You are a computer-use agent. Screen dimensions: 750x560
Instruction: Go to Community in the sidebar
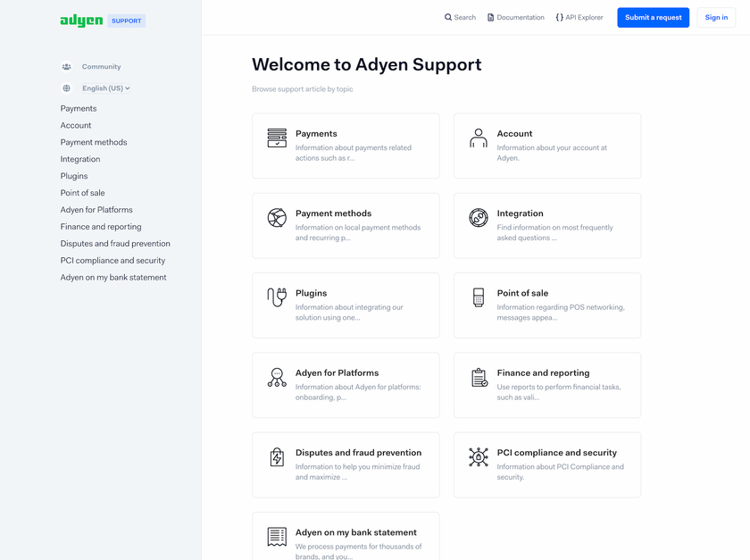tap(101, 67)
